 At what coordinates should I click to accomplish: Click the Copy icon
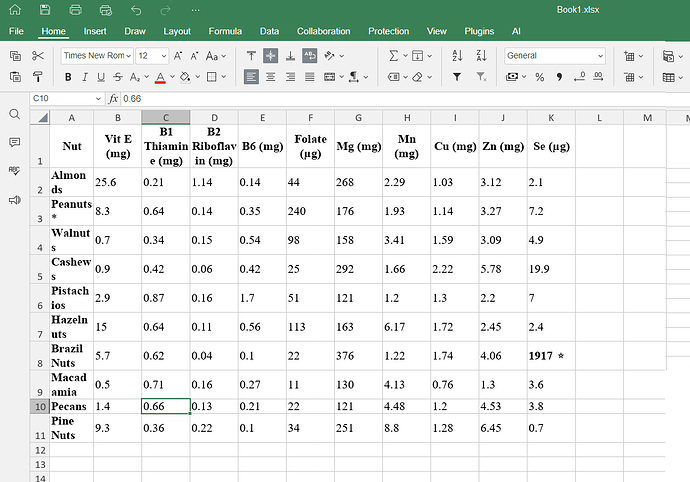click(15, 56)
